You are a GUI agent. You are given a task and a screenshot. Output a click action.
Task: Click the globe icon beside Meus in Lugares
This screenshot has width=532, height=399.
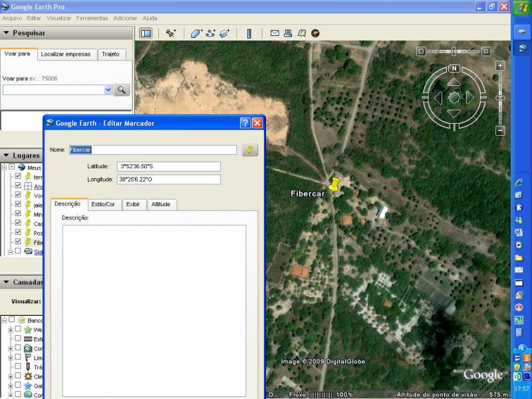click(22, 167)
